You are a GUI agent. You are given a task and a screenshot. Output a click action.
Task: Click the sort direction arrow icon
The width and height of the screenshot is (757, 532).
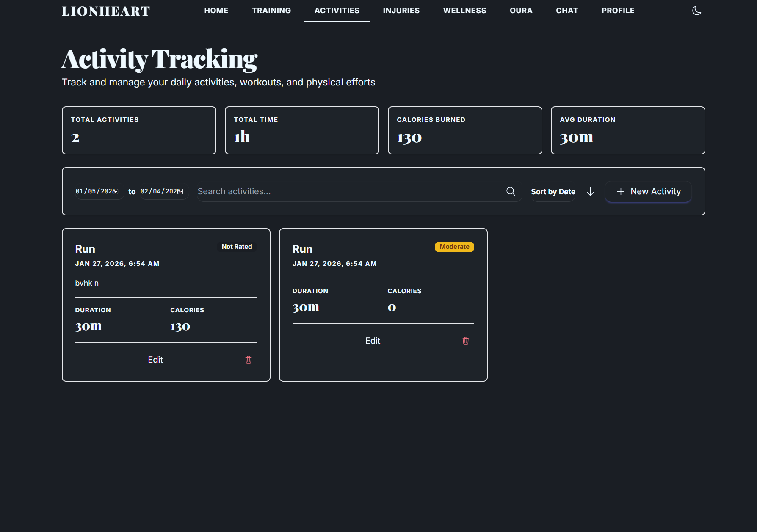click(590, 192)
